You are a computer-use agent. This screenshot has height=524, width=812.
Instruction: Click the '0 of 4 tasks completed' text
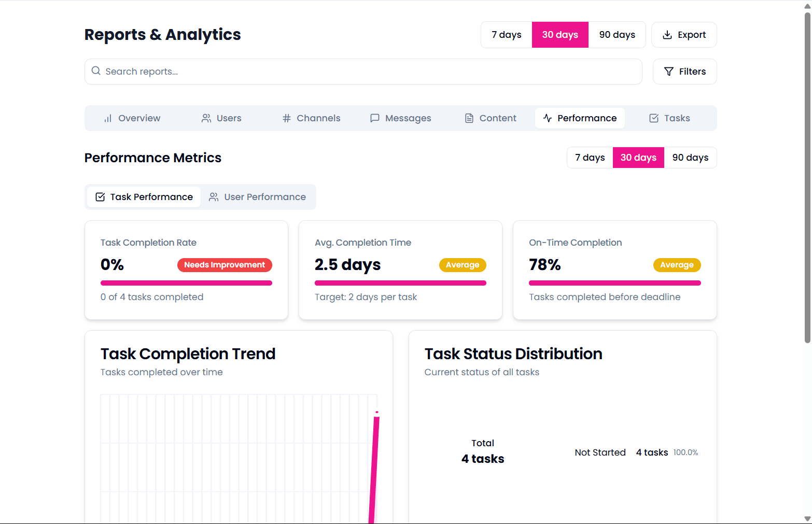click(x=152, y=297)
